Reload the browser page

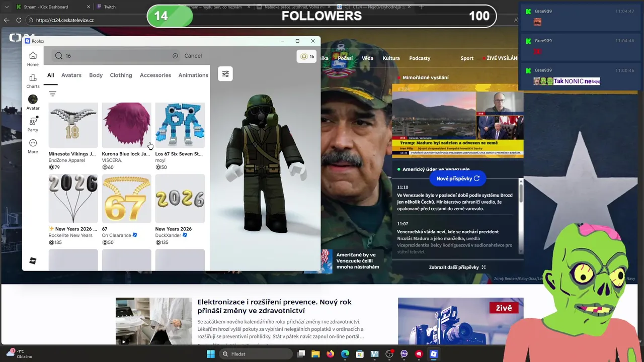pos(19,20)
